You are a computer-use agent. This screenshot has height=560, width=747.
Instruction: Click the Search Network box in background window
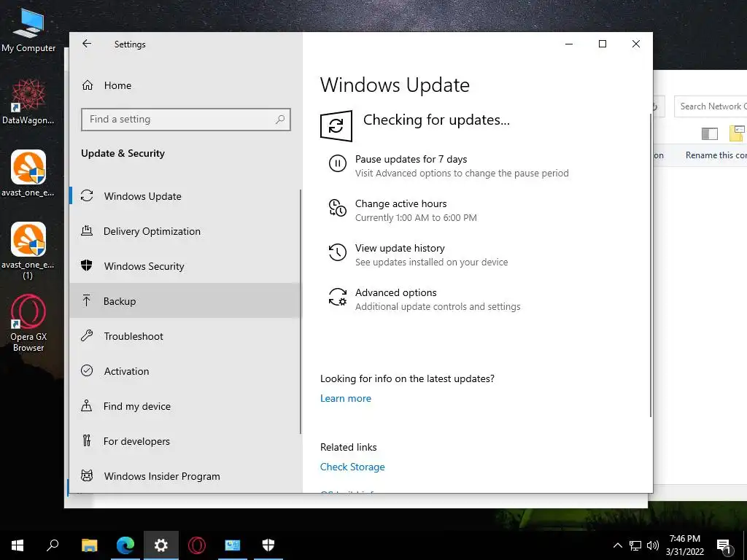pyautogui.click(x=711, y=106)
